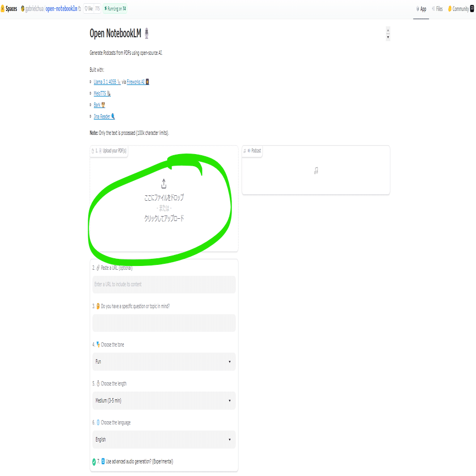Switch to the Files tab

click(x=437, y=9)
